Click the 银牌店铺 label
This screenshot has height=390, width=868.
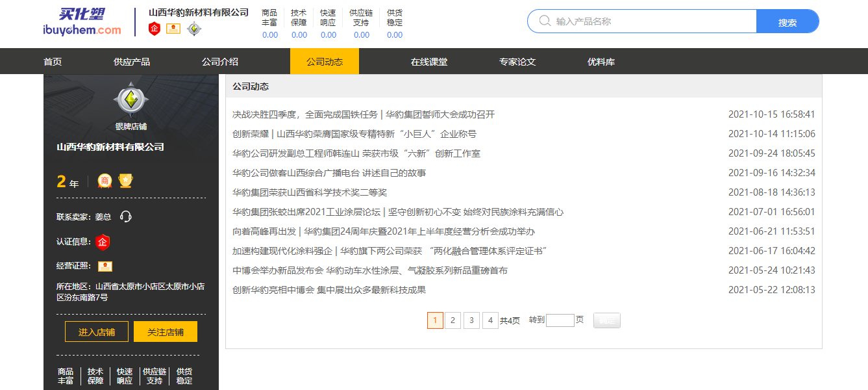[131, 126]
